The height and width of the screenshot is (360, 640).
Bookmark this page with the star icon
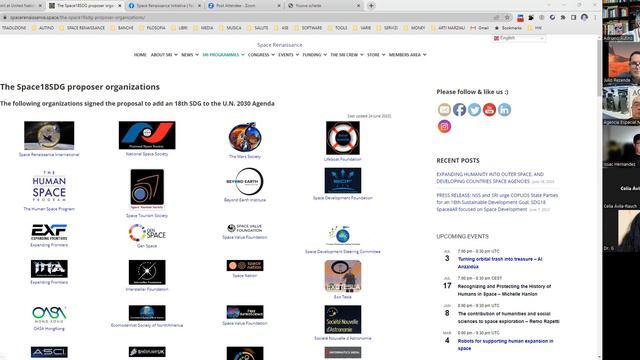(x=507, y=18)
